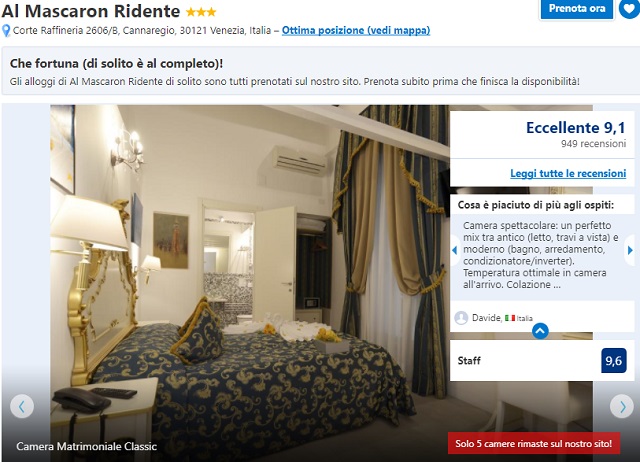Click Davide reviewer avatar icon
640x462 pixels.
pyautogui.click(x=461, y=318)
